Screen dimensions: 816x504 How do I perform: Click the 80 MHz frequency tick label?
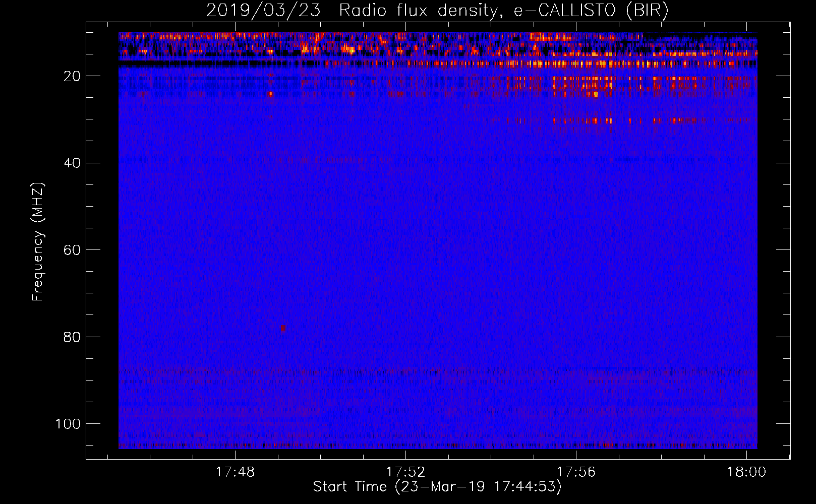pyautogui.click(x=72, y=337)
